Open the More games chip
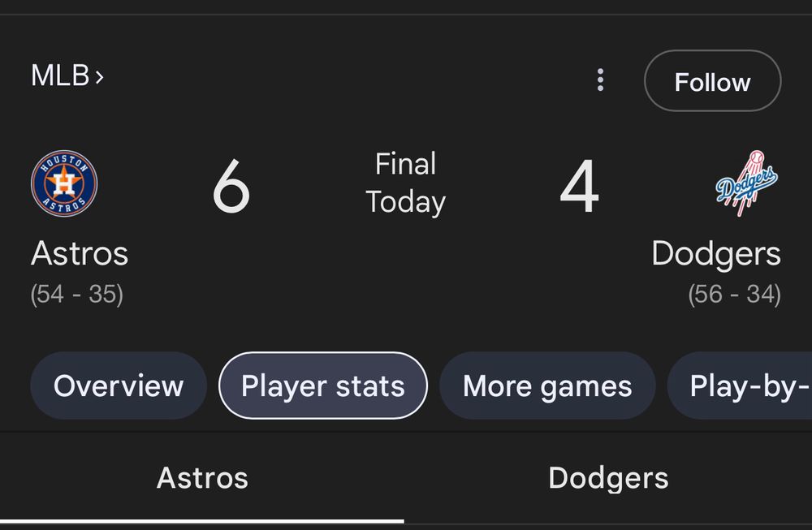The image size is (812, 530). [x=547, y=386]
